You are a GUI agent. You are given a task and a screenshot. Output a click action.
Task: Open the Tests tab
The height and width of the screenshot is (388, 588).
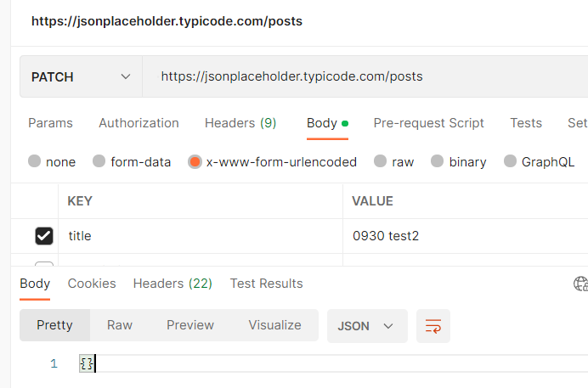pyautogui.click(x=526, y=123)
